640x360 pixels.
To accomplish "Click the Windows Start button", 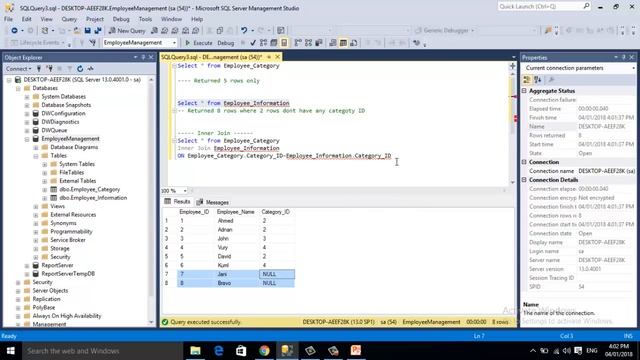I will (x=11, y=351).
